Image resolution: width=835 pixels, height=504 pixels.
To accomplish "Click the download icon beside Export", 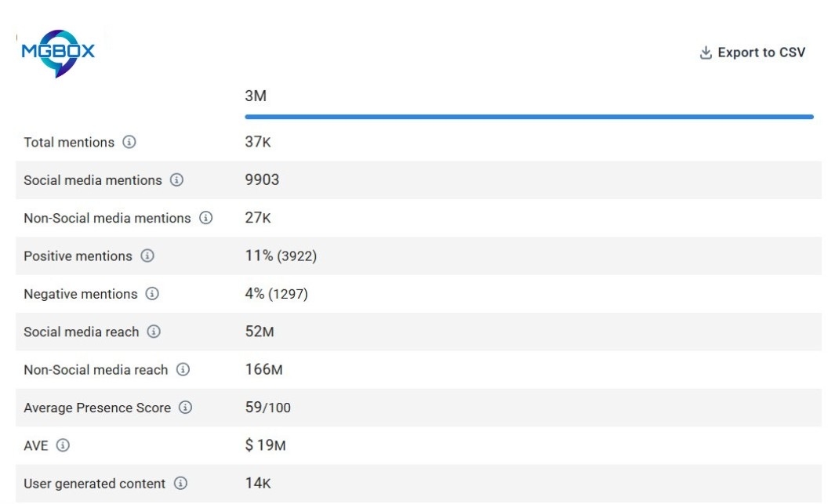I will (x=706, y=53).
